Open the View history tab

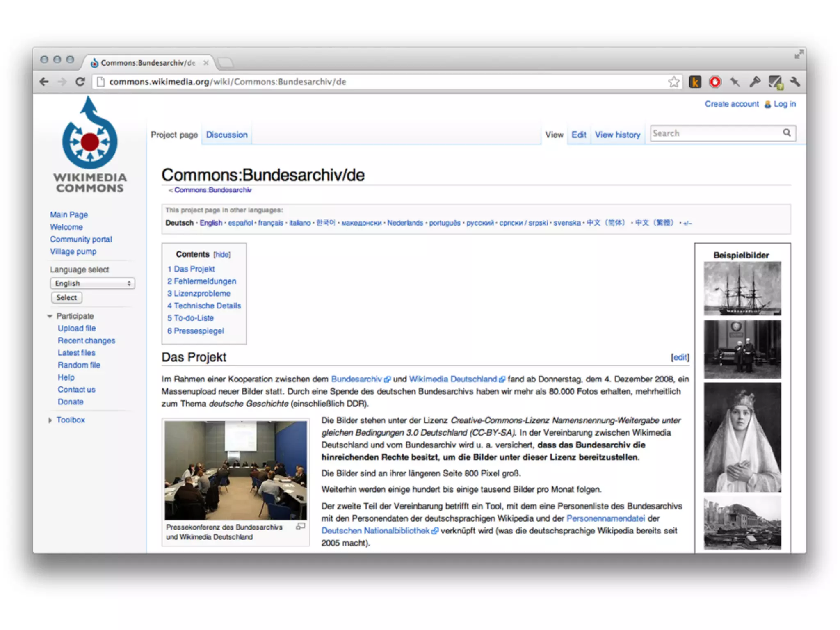(x=617, y=135)
